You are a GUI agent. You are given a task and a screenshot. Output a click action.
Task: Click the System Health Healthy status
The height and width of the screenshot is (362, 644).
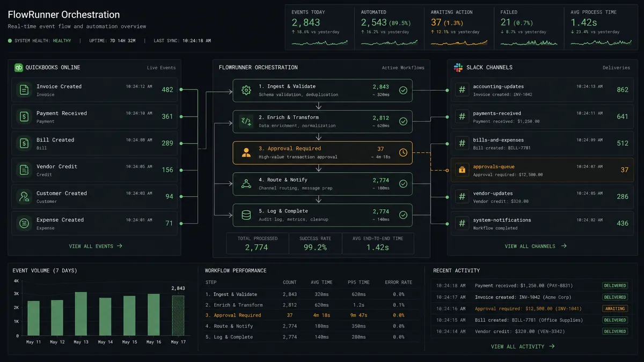click(x=40, y=41)
